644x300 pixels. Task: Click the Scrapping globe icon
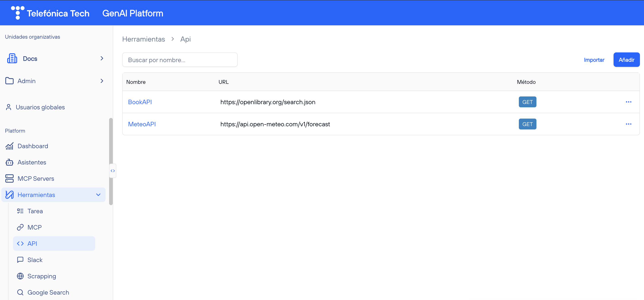coord(20,276)
